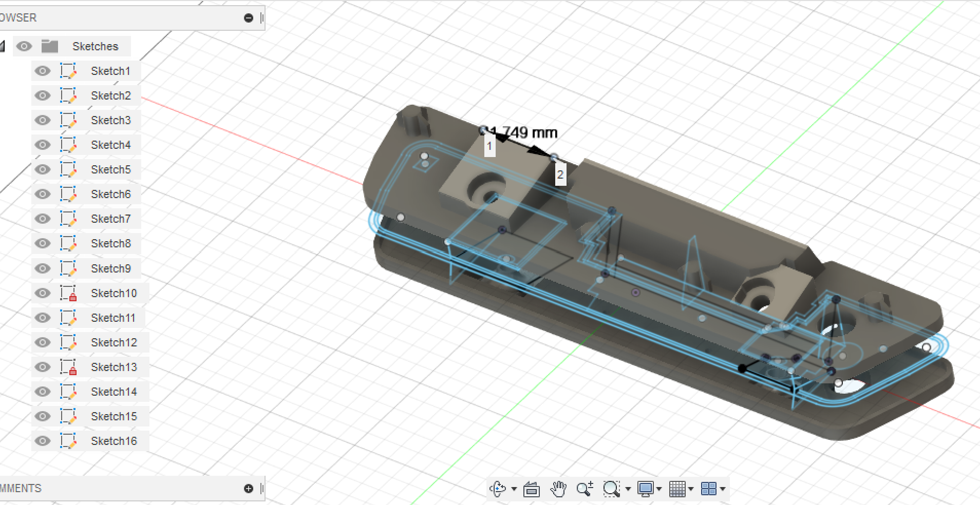Open Grid and Snaps dropdown arrow
The width and height of the screenshot is (980, 505).
pyautogui.click(x=691, y=489)
